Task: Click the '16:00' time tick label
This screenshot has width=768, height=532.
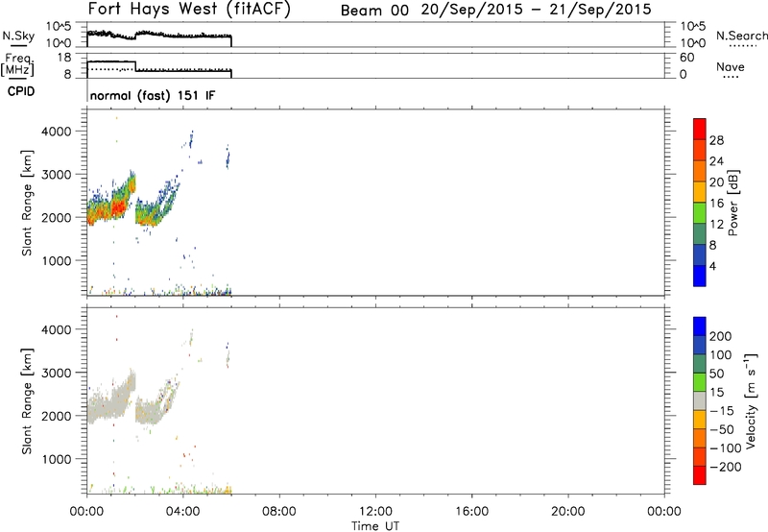Action: pos(471,512)
